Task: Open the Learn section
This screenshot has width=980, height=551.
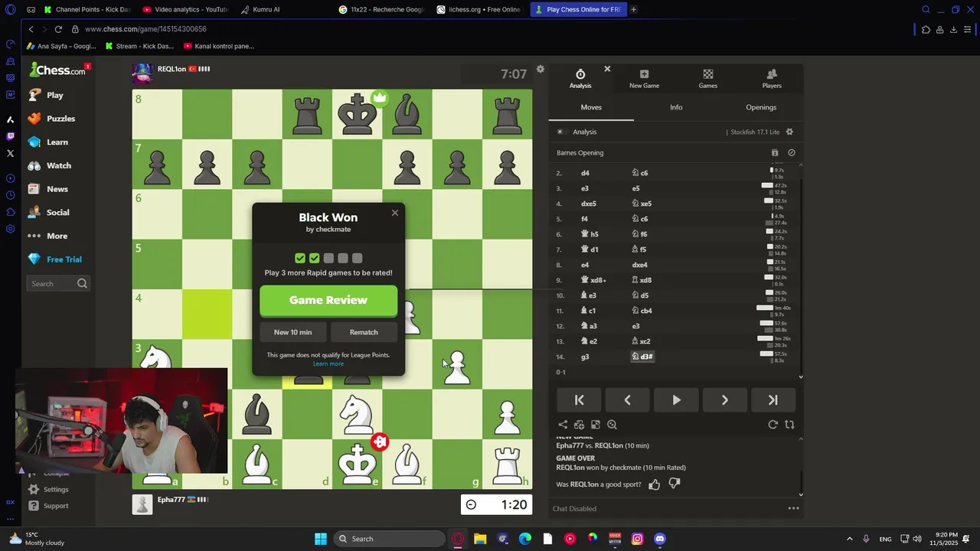Action: tap(48, 142)
